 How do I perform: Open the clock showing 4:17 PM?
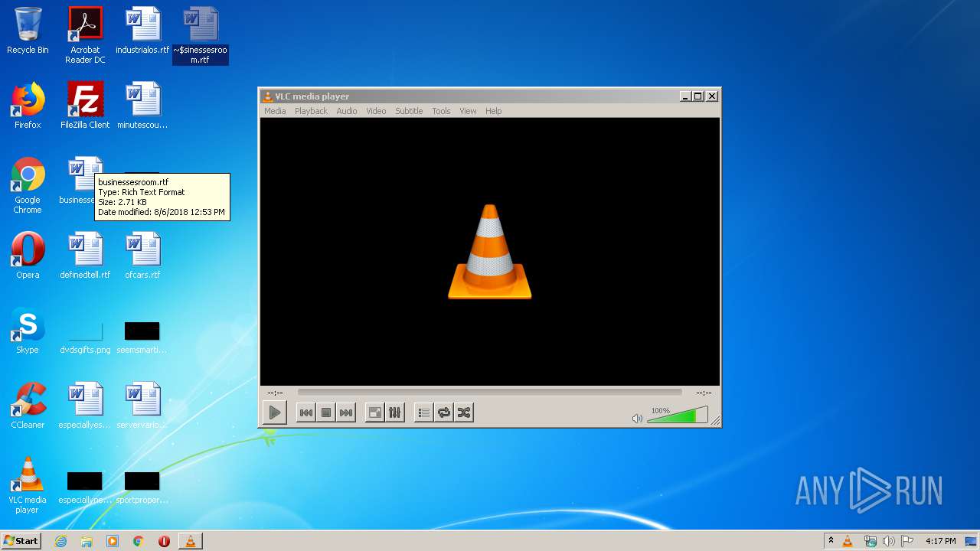point(940,541)
